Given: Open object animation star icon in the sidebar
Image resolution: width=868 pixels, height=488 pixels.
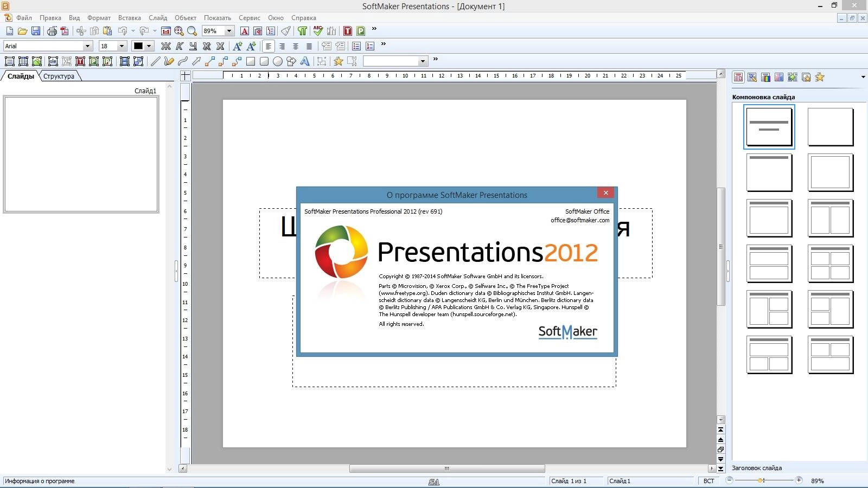Looking at the screenshot, I should [x=820, y=77].
